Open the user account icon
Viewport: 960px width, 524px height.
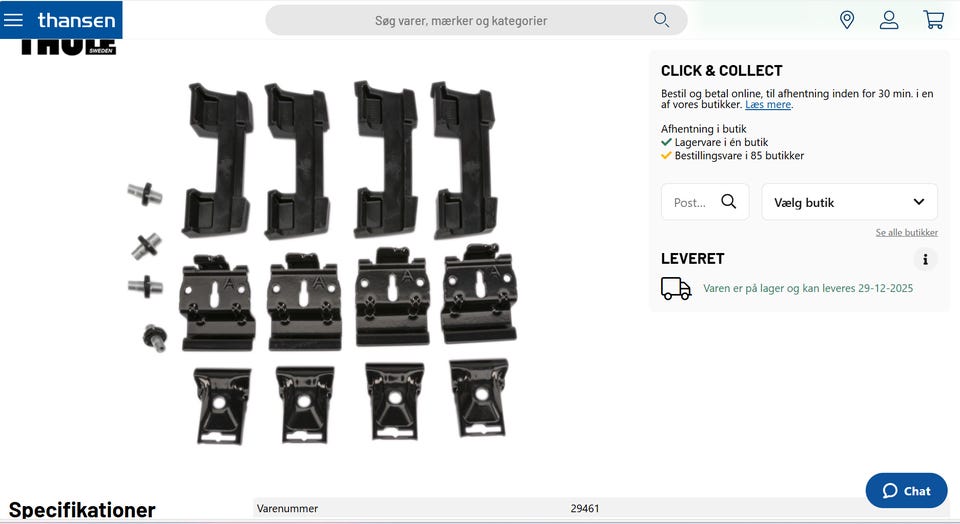[889, 20]
